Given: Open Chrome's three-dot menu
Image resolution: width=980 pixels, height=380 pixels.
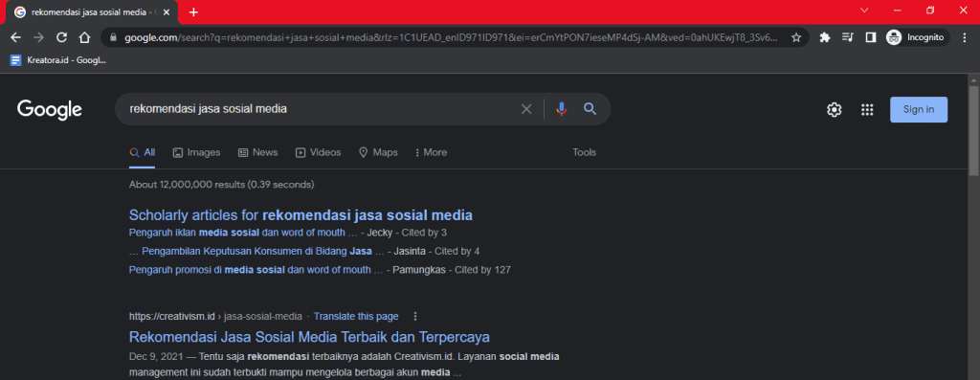Looking at the screenshot, I should [x=964, y=37].
